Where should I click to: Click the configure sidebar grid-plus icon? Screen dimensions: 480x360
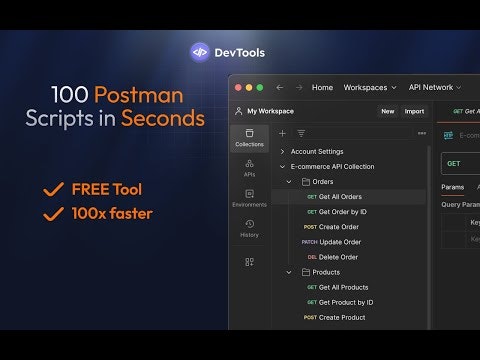[249, 262]
